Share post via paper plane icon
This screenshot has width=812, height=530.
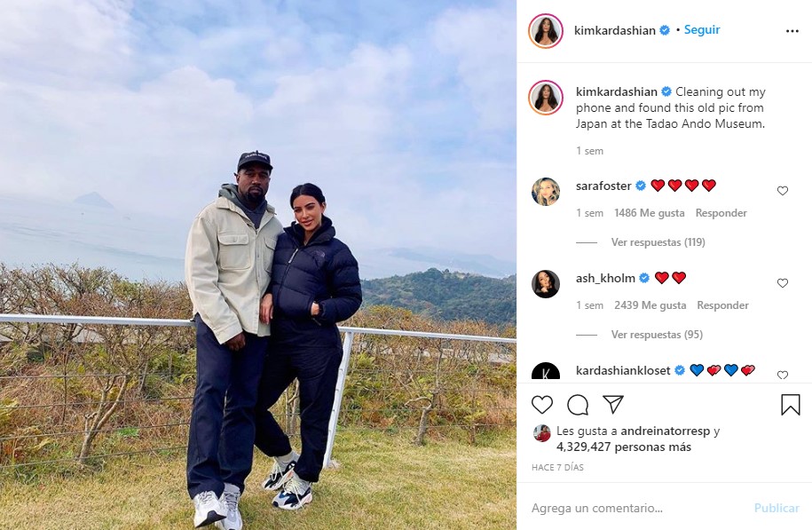(613, 404)
